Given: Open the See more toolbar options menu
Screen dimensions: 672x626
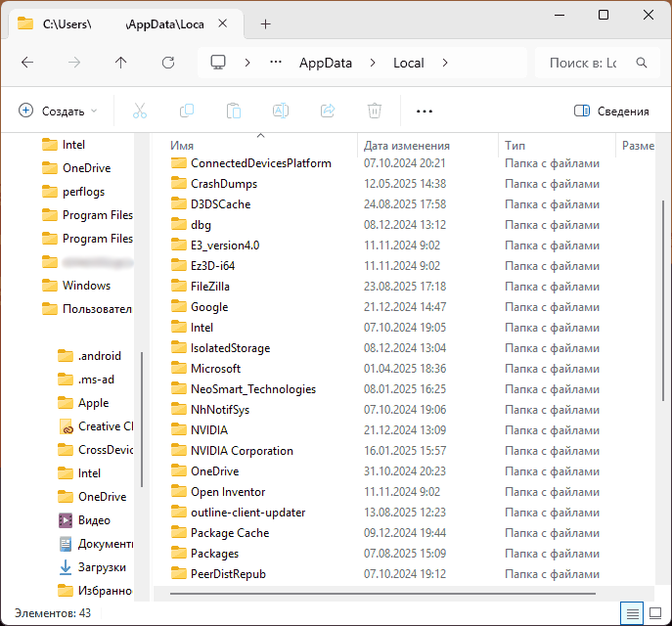Looking at the screenshot, I should (425, 112).
